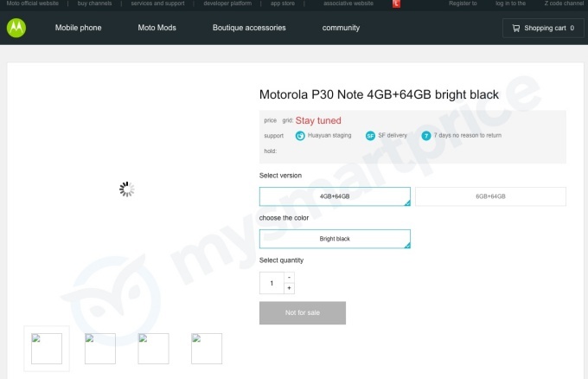The height and width of the screenshot is (379, 588).
Task: Open the community menu
Action: [x=341, y=28]
